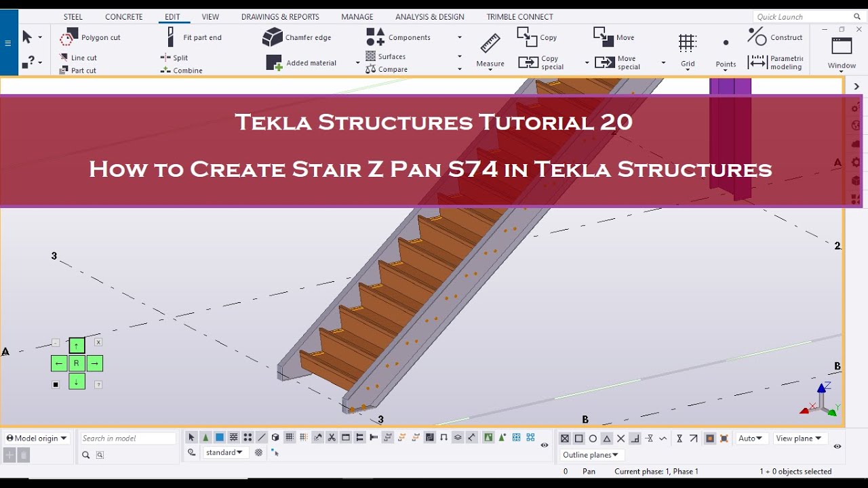
Task: Click the trash icon beside Model origin plus button
Action: [24, 455]
